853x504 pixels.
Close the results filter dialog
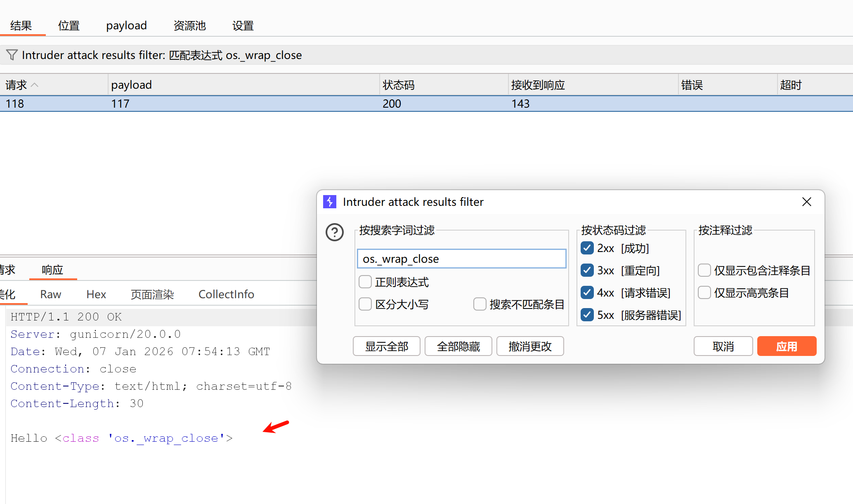806,202
